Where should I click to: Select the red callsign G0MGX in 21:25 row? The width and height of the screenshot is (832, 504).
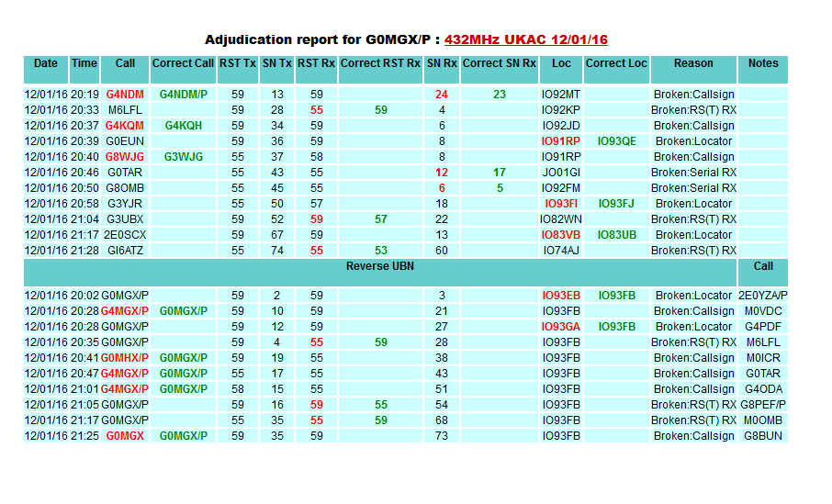pos(125,436)
